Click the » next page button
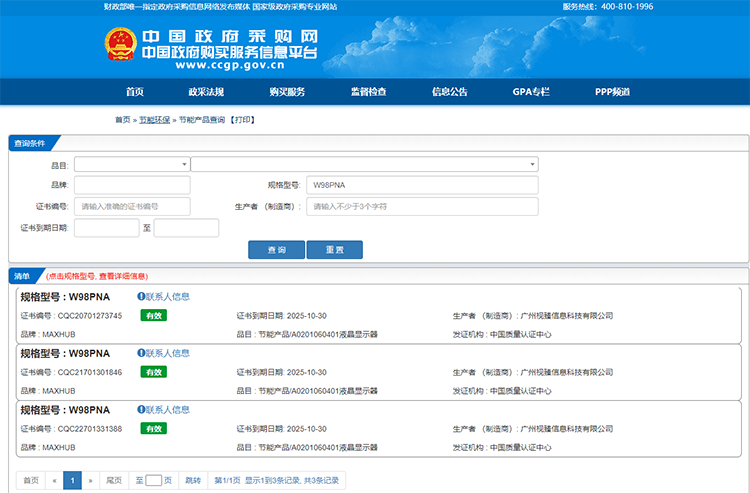This screenshot has height=493, width=750. pos(90,480)
